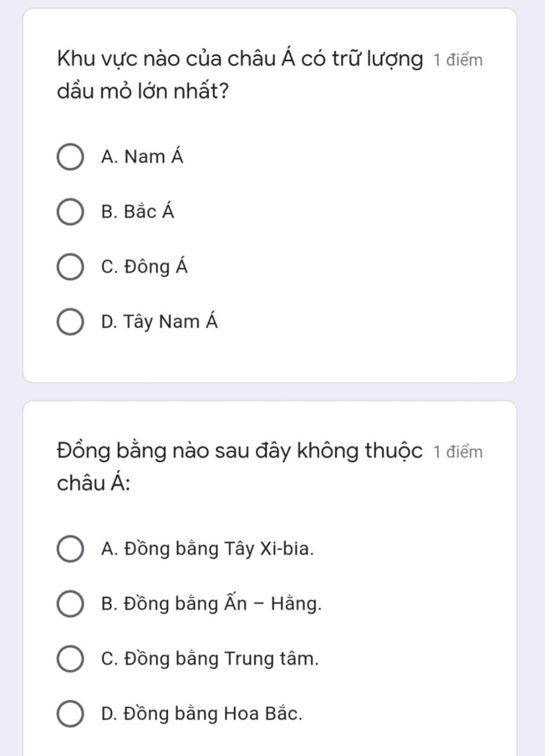This screenshot has height=756, width=545.
Task: Choose the B. Bắc Á radio circle
Action: [70, 212]
